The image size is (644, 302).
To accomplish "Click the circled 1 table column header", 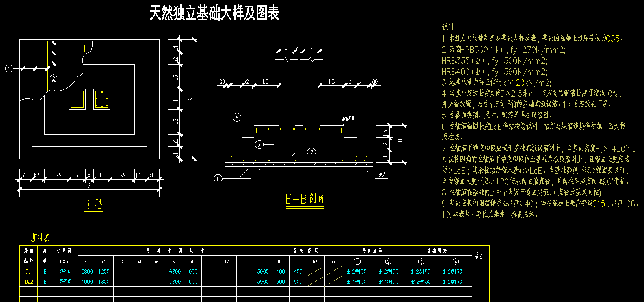I will (x=357, y=261).
